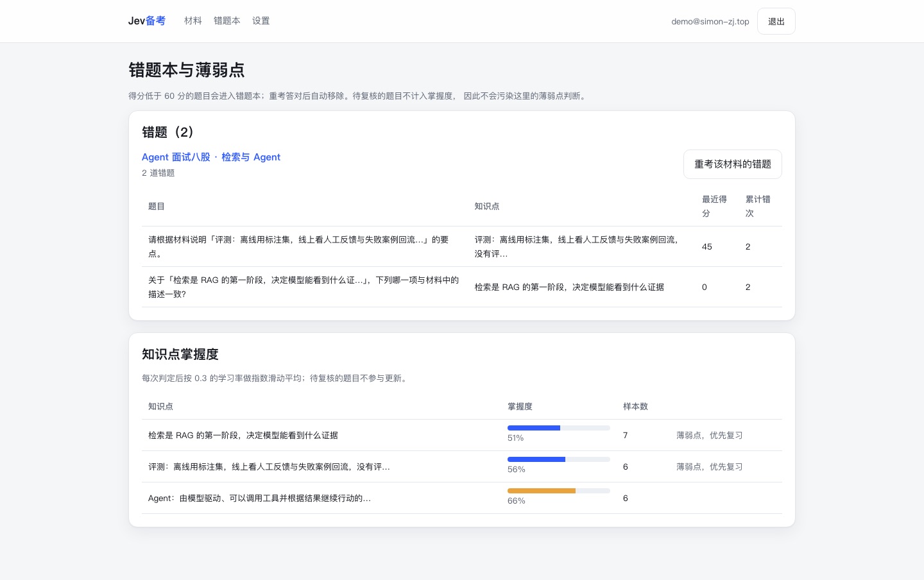
Task: Click the 评测 row in the 掌握度 table
Action: click(x=462, y=466)
